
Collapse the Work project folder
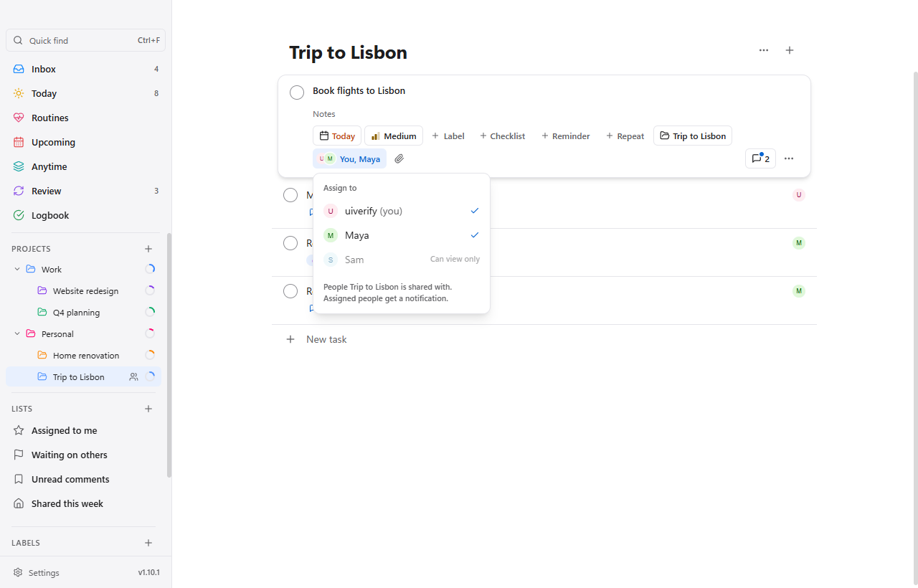[x=17, y=269]
